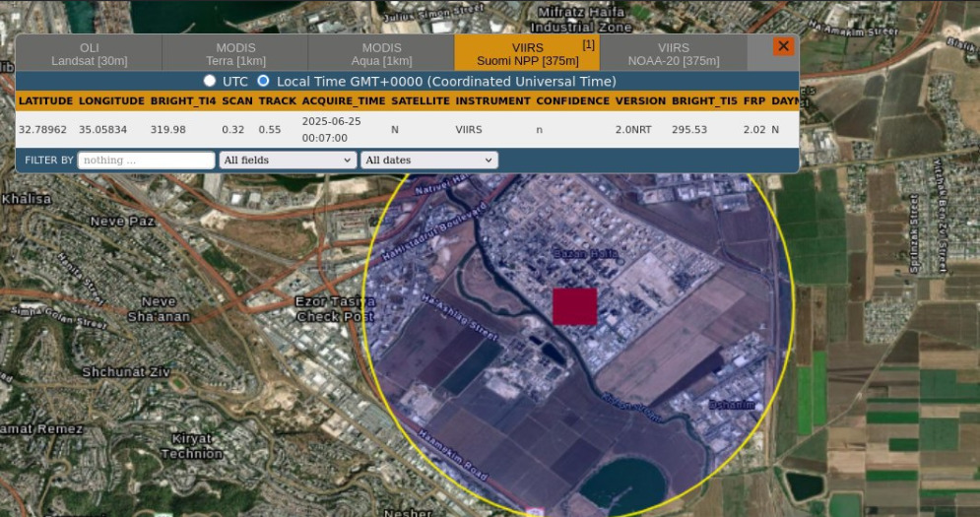Screen dimensions: 980x517
Task: Click the SCAN column header
Action: (x=237, y=100)
